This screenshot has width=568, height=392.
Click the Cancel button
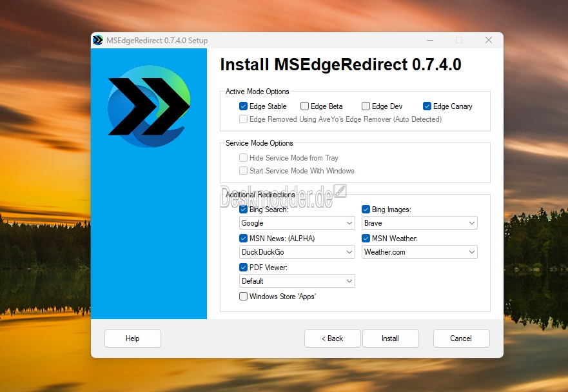[461, 338]
